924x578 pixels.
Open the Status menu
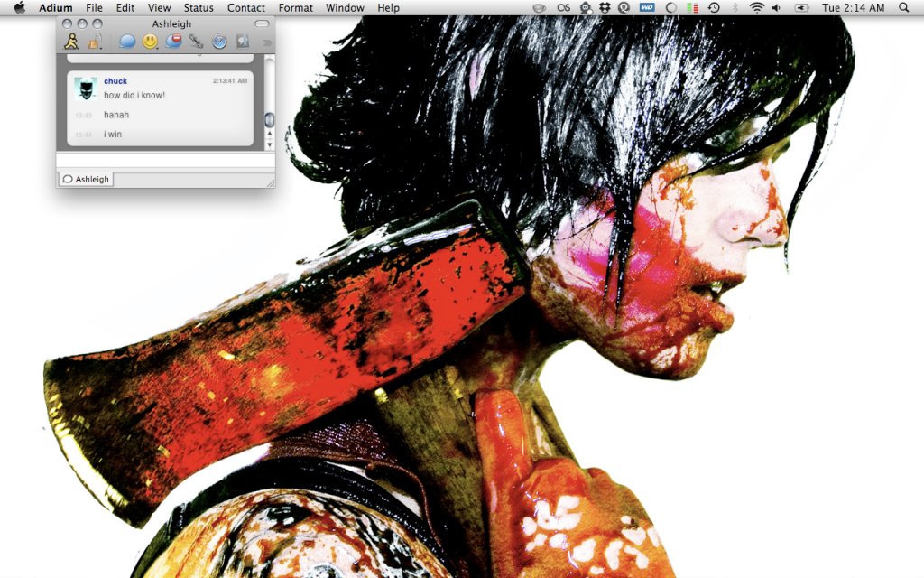[x=199, y=7]
